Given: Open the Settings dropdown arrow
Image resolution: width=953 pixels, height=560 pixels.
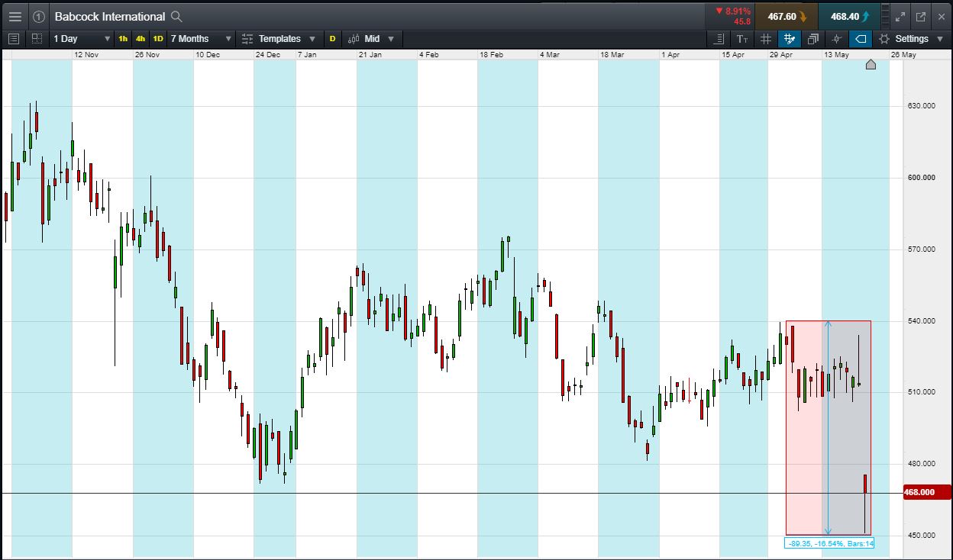Looking at the screenshot, I should 938,39.
